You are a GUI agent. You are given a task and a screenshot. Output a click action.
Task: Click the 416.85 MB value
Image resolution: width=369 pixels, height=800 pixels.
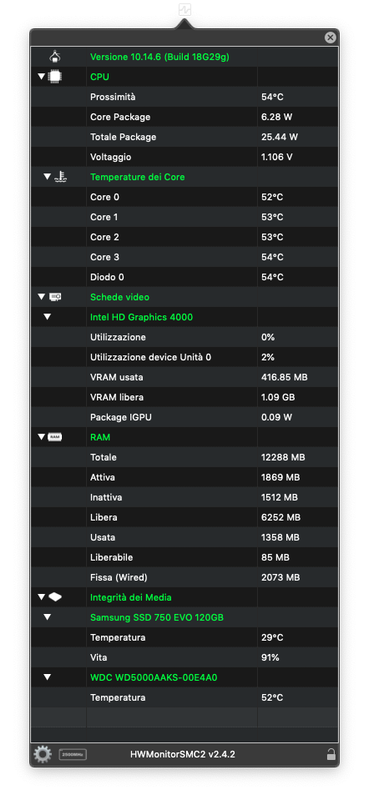click(284, 377)
